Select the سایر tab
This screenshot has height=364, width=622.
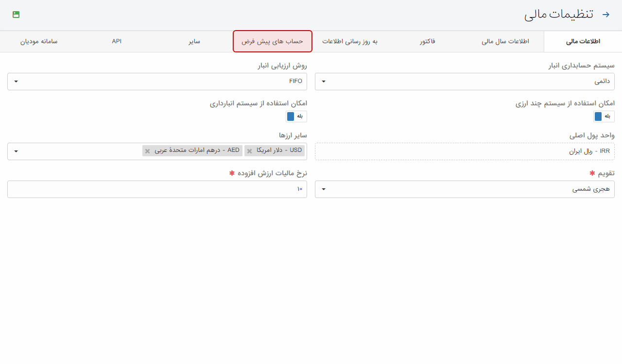(x=194, y=42)
